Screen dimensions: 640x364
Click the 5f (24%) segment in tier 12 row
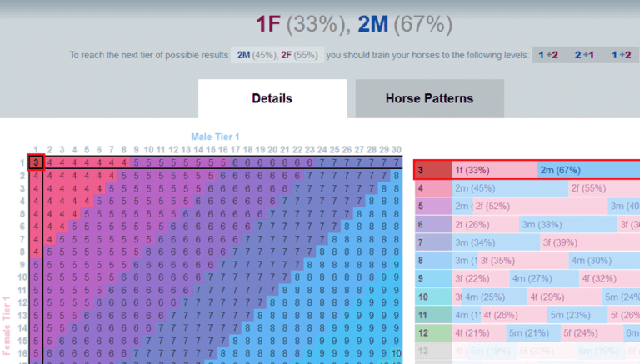point(592,332)
